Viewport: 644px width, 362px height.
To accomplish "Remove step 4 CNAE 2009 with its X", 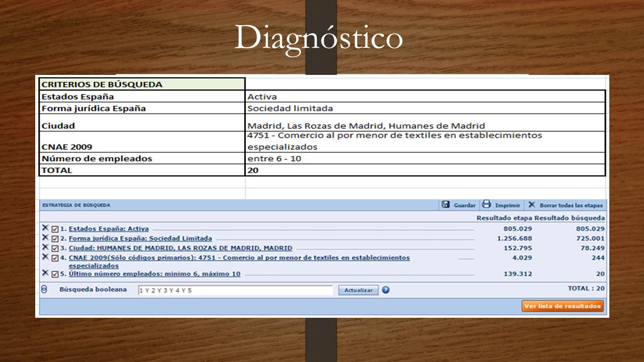I will (x=45, y=257).
